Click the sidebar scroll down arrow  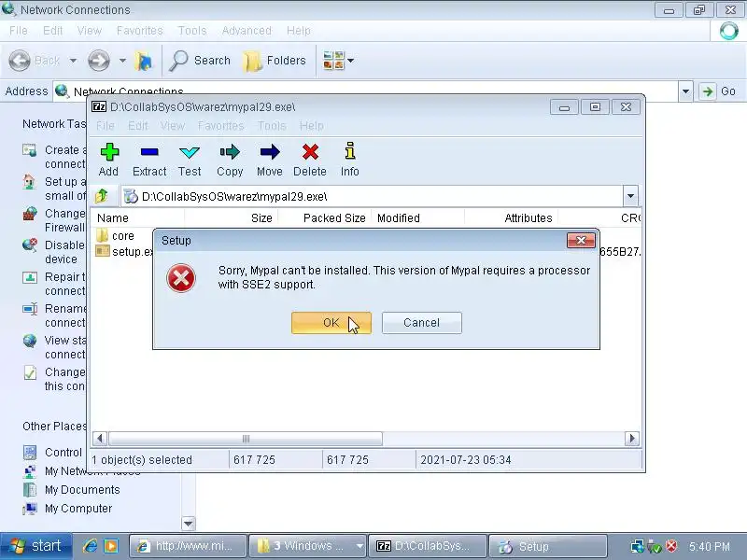(x=189, y=524)
